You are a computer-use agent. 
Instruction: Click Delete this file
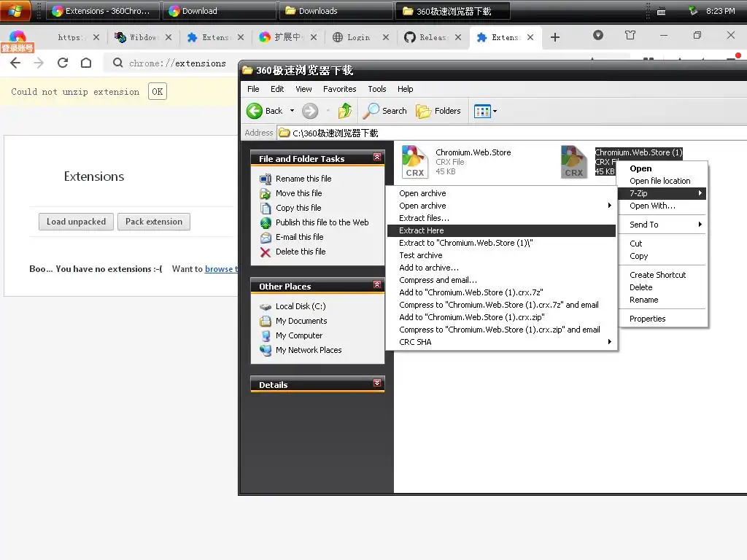point(301,252)
